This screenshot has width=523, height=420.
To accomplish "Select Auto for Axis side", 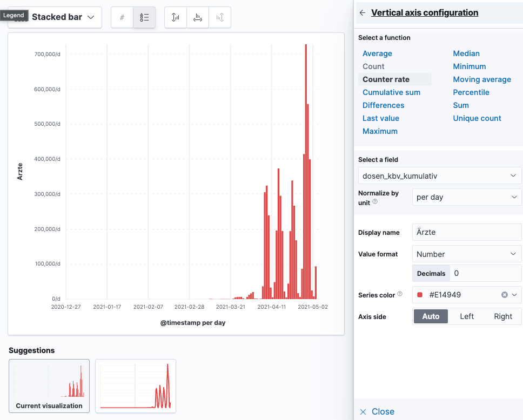I will click(x=431, y=316).
